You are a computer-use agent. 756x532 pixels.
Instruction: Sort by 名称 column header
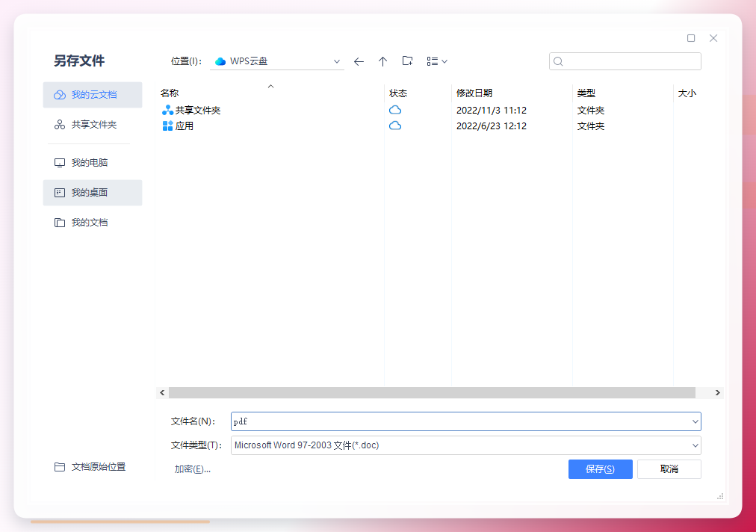[170, 93]
